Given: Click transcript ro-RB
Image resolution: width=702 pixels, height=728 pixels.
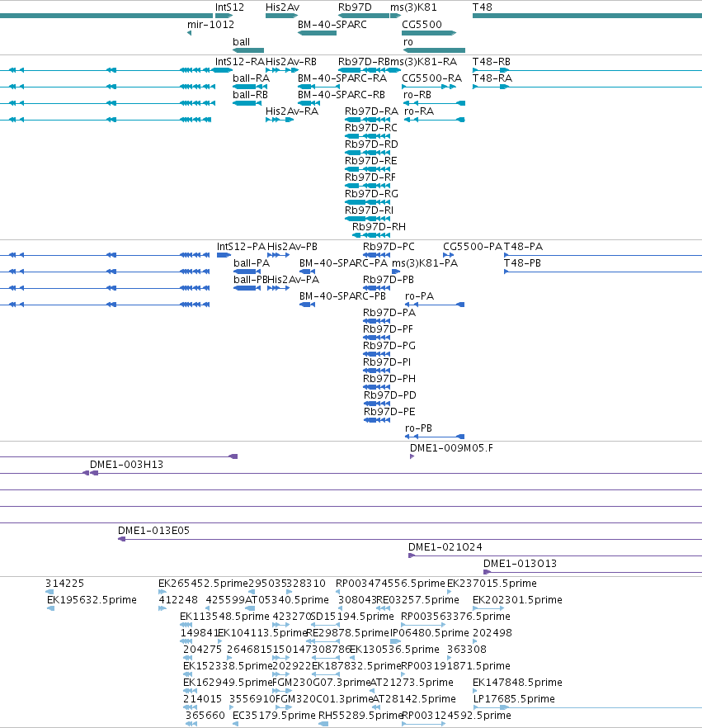Looking at the screenshot, I should coord(417,95).
